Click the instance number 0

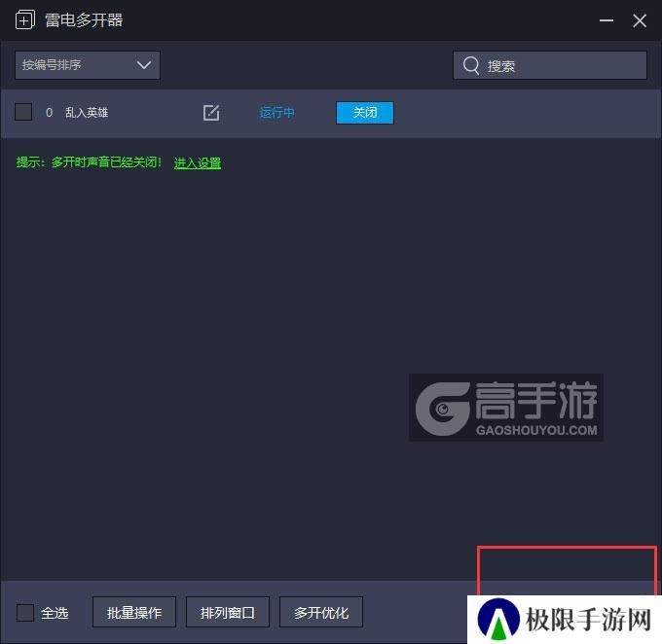point(49,113)
